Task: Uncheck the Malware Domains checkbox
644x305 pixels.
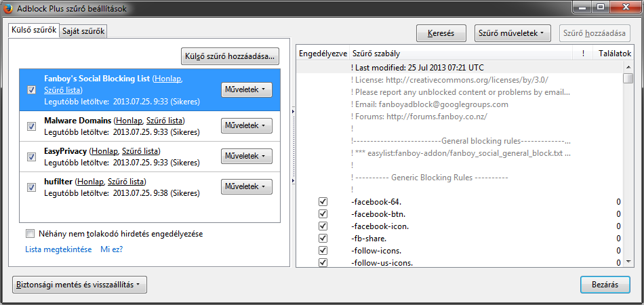Action: coord(31,127)
